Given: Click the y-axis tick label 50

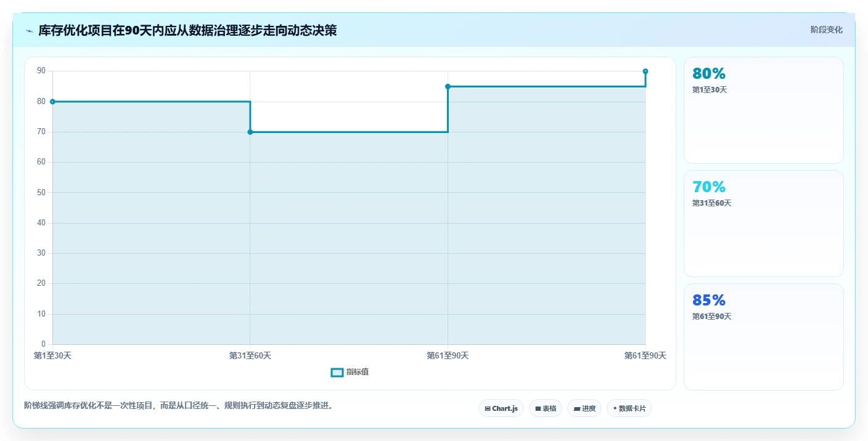Looking at the screenshot, I should [41, 192].
